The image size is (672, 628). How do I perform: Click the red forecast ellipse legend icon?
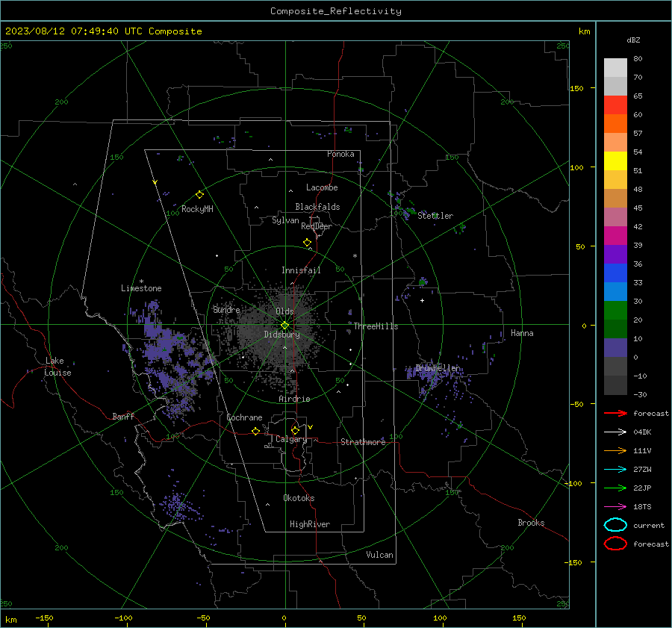tap(615, 544)
